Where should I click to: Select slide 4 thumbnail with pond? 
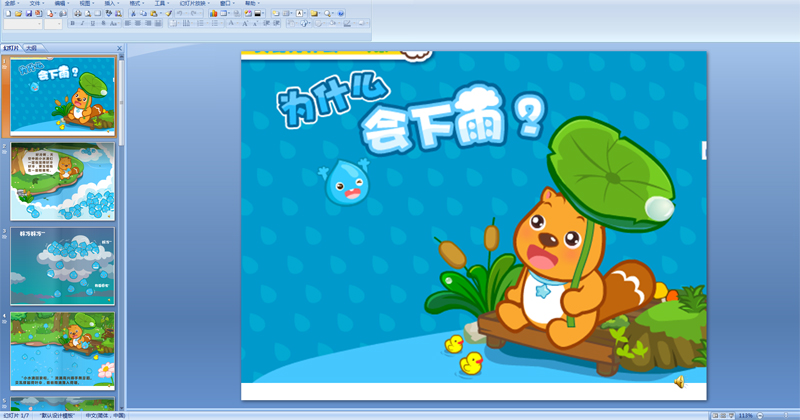click(x=63, y=351)
